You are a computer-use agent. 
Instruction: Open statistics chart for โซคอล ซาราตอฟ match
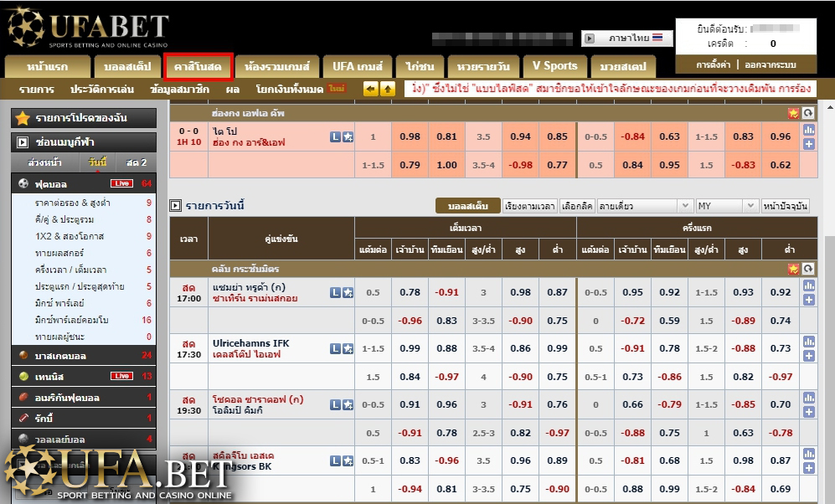(809, 398)
